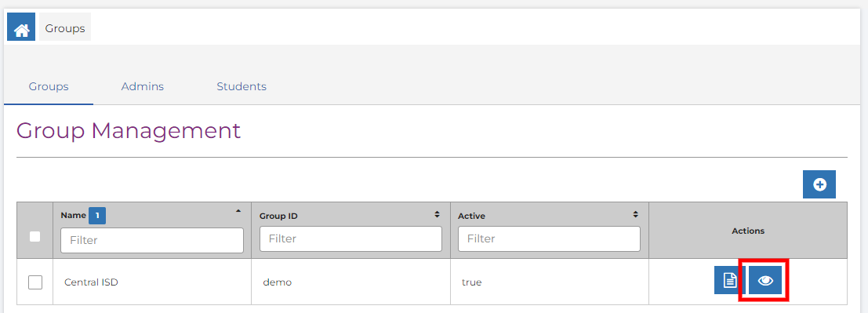This screenshot has width=868, height=313.
Task: Click the sort badge numbered 1 beside Name
Action: 97,216
